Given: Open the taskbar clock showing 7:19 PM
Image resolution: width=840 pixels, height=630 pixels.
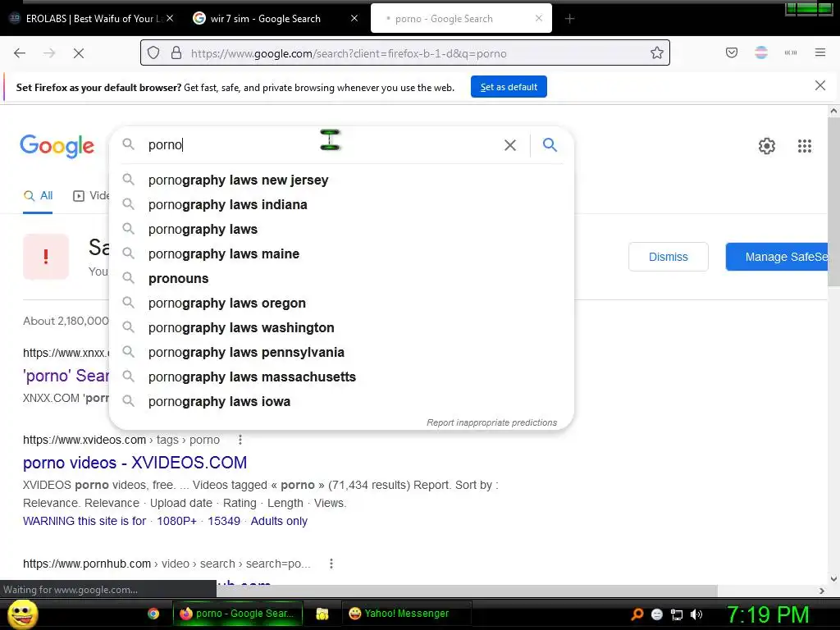Looking at the screenshot, I should pos(767,614).
